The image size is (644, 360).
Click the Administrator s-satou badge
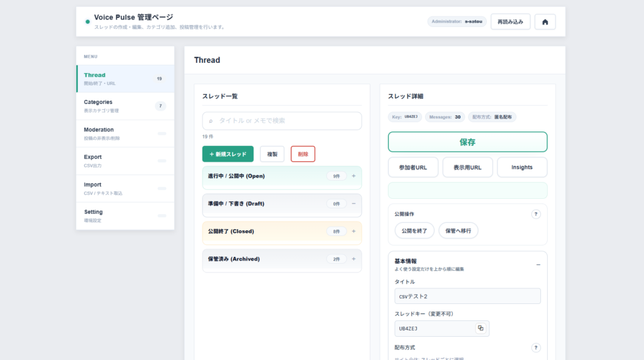(x=457, y=21)
